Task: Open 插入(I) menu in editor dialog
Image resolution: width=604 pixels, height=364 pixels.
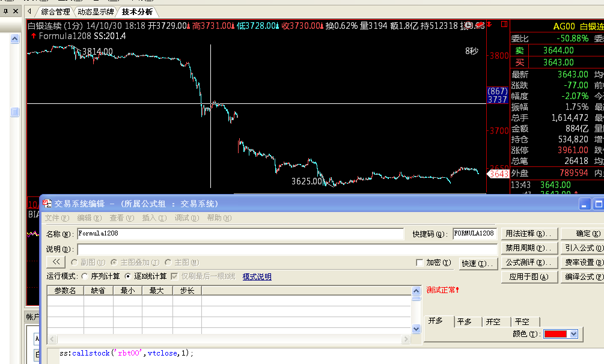Action: [x=154, y=218]
